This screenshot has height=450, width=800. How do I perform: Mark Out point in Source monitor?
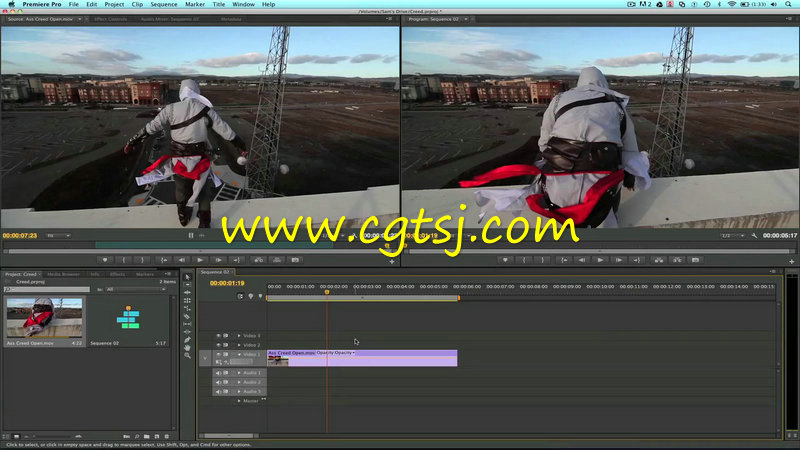pos(142,260)
